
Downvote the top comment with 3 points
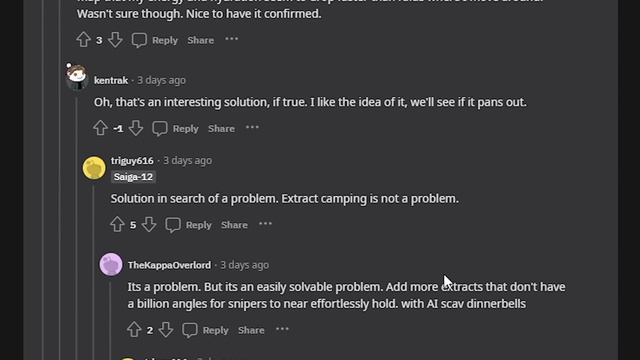click(x=115, y=40)
